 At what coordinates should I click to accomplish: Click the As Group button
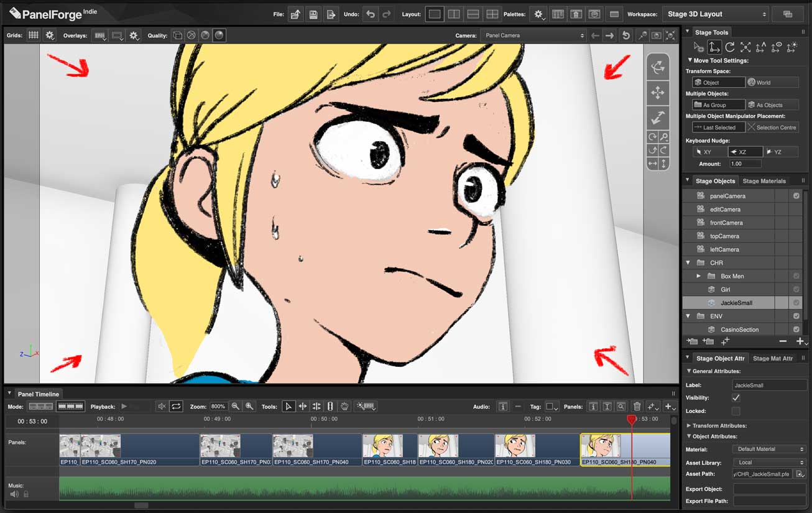(718, 105)
